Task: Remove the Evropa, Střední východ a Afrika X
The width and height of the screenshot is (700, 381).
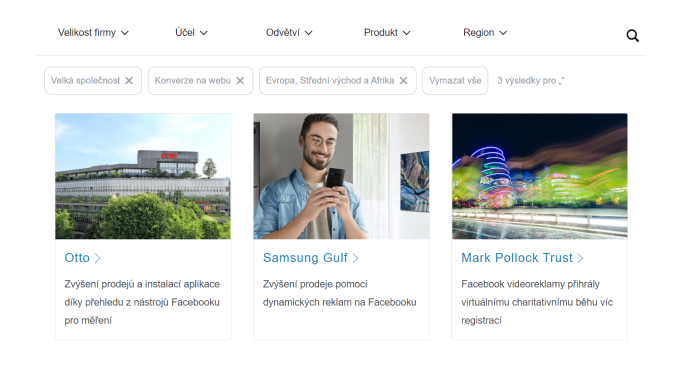Action: click(x=404, y=80)
